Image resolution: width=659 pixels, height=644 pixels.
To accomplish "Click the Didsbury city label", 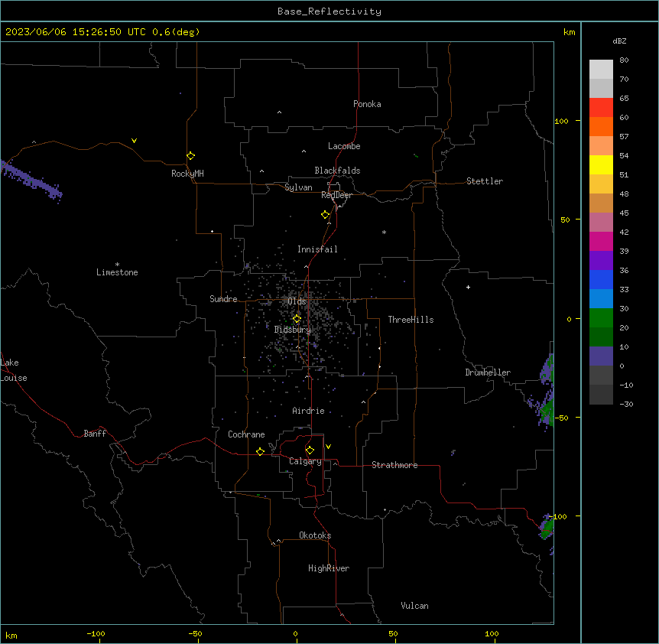I will tap(293, 330).
